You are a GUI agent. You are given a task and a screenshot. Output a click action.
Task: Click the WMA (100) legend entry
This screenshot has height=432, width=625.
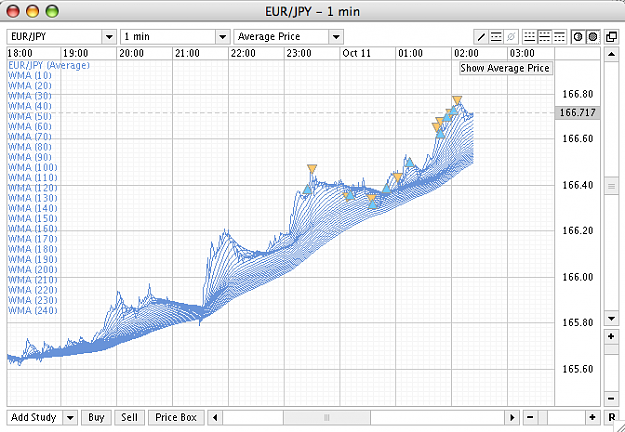[x=33, y=167]
